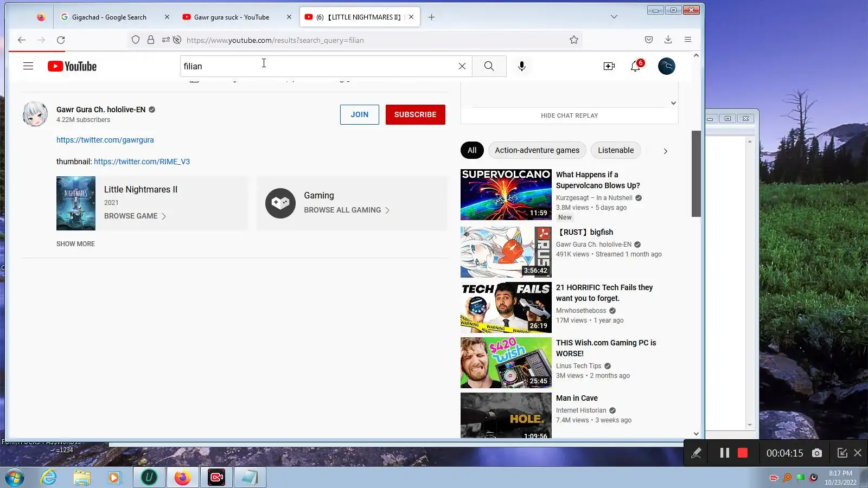Open File Explorer from the taskbar

point(82,478)
